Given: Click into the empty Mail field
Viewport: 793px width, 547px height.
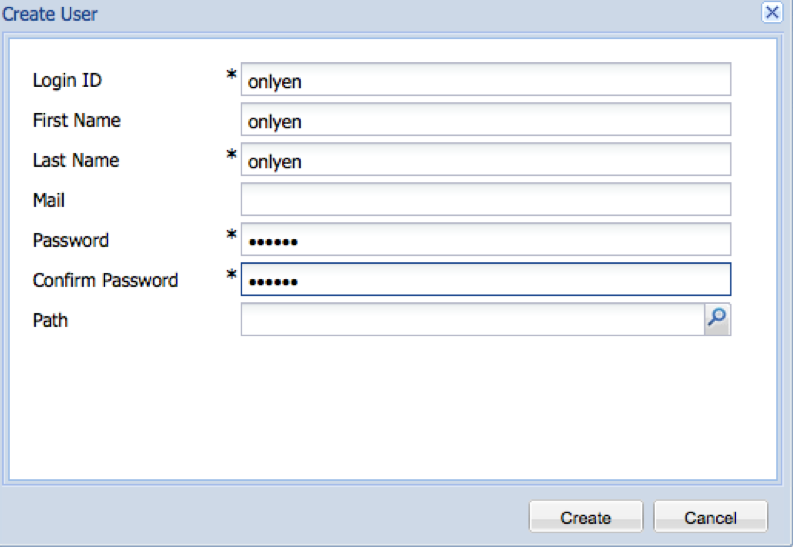Looking at the screenshot, I should (485, 200).
